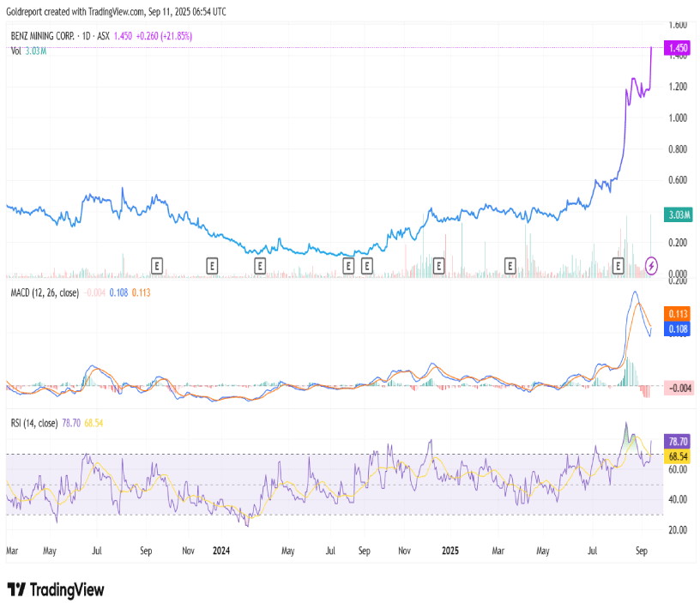Image resolution: width=700 pixels, height=603 pixels.
Task: Click the purple 78.70 RSI axis label
Action: tap(677, 442)
